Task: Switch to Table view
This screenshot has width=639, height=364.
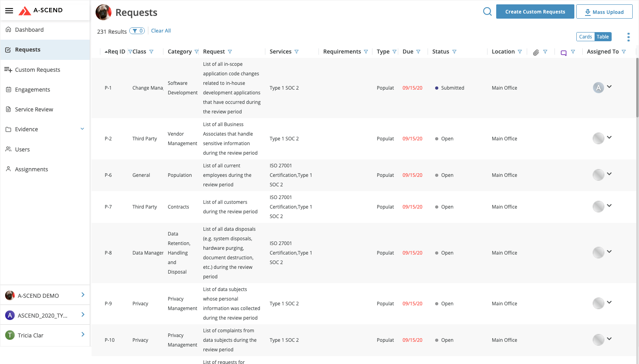Action: [603, 37]
